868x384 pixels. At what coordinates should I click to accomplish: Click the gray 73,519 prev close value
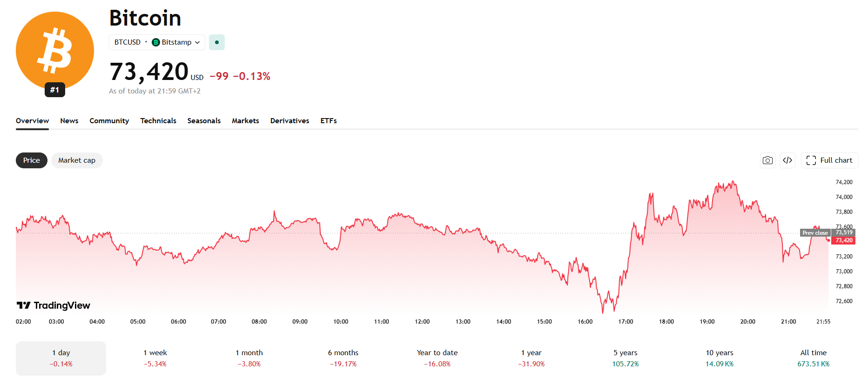(x=844, y=233)
